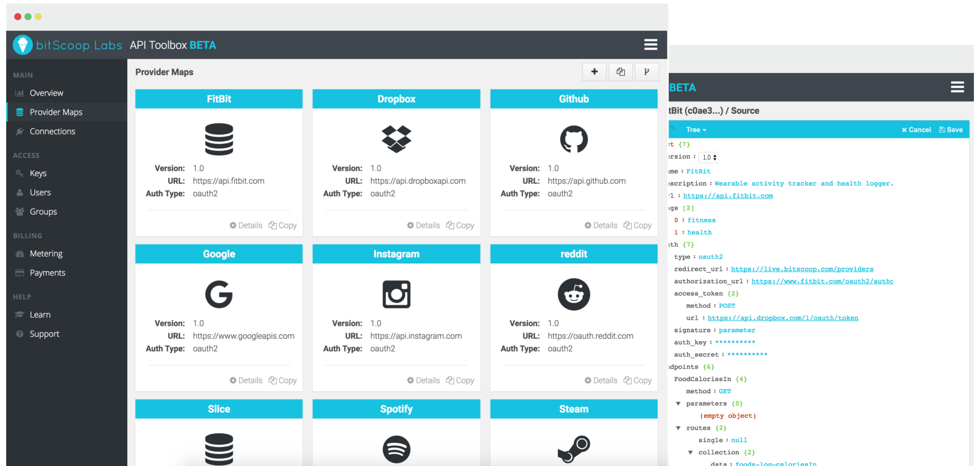Copy the Google provider map
980x466 pixels.
pyautogui.click(x=283, y=380)
